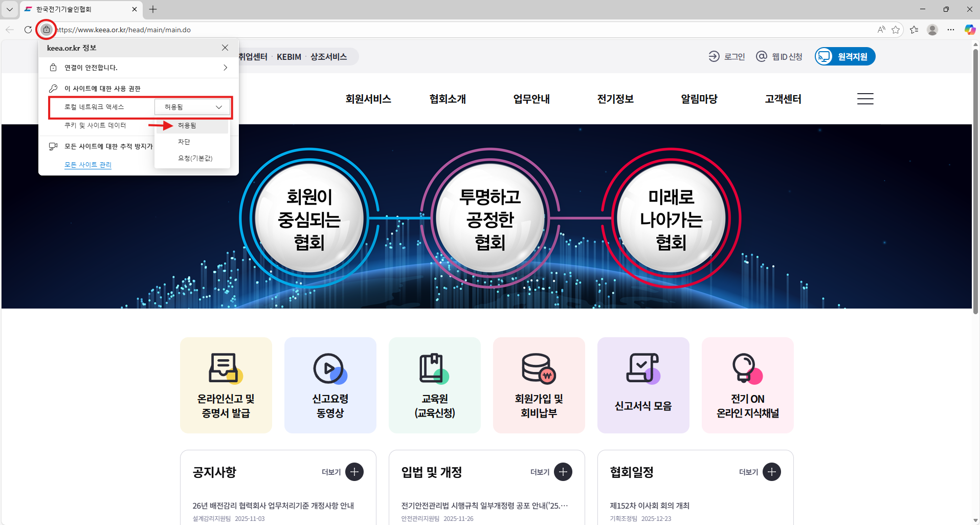
Task: Choose 허용됨 option in dropdown list
Action: coord(187,125)
